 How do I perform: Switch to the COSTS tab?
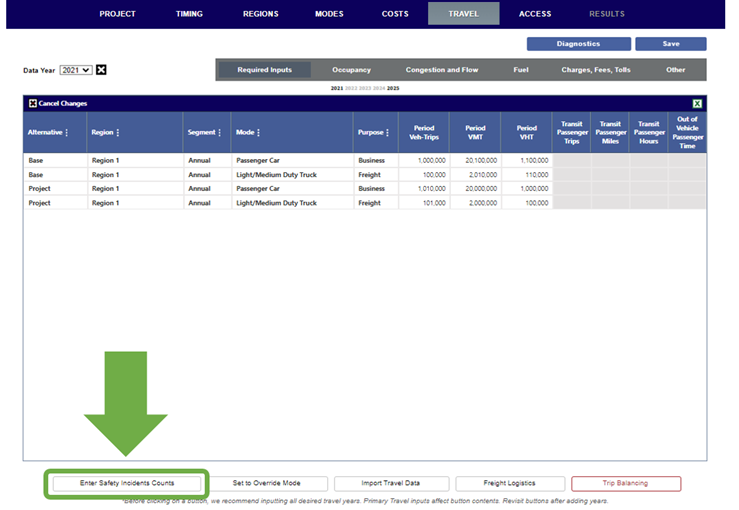pos(395,14)
